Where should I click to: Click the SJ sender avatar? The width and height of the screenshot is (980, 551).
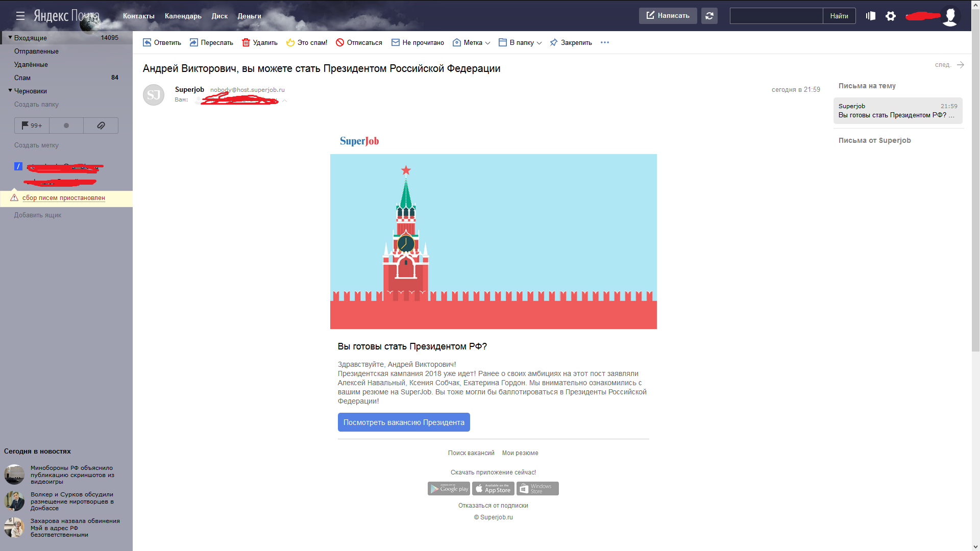154,95
